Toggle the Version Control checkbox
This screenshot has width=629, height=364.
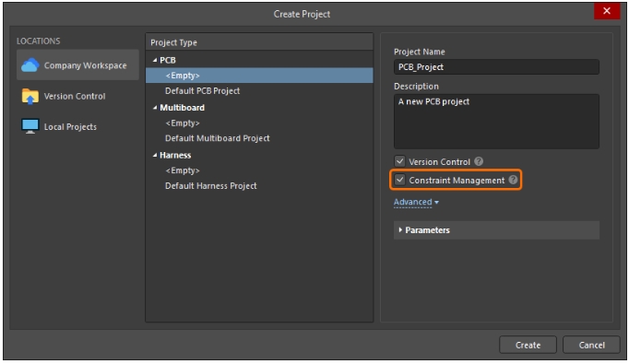399,161
